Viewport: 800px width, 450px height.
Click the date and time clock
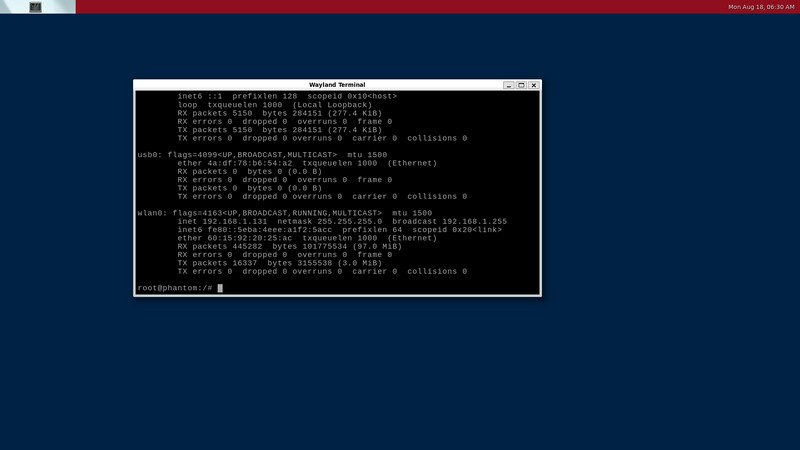tap(761, 7)
